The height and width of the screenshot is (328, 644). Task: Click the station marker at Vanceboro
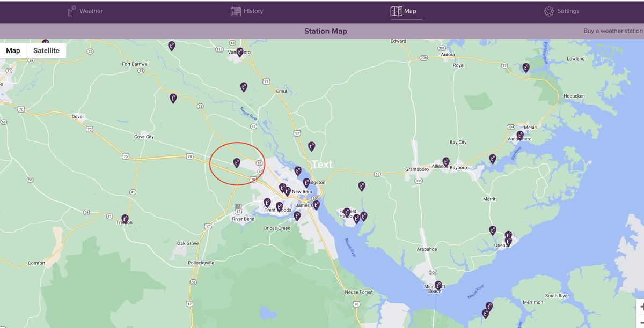point(240,52)
